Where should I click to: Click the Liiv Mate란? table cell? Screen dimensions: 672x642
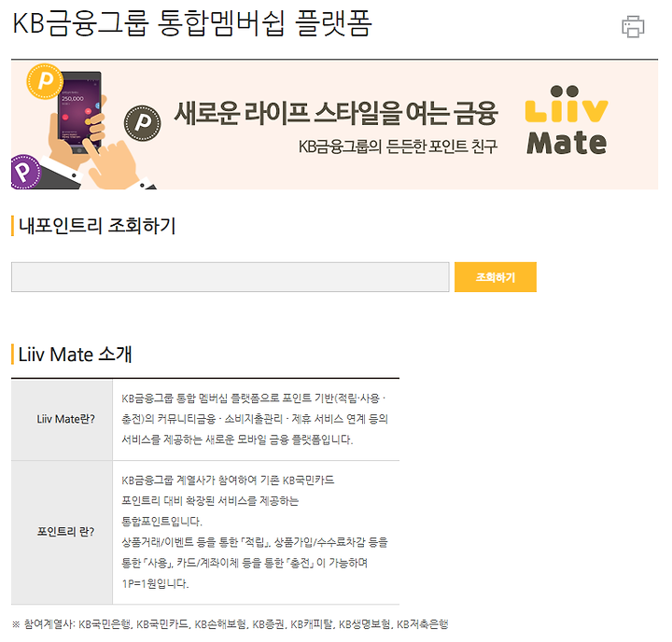[62, 420]
